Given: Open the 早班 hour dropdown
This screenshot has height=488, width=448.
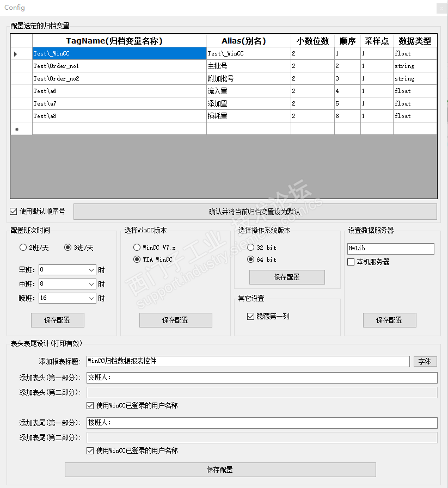Looking at the screenshot, I should click(x=91, y=270).
